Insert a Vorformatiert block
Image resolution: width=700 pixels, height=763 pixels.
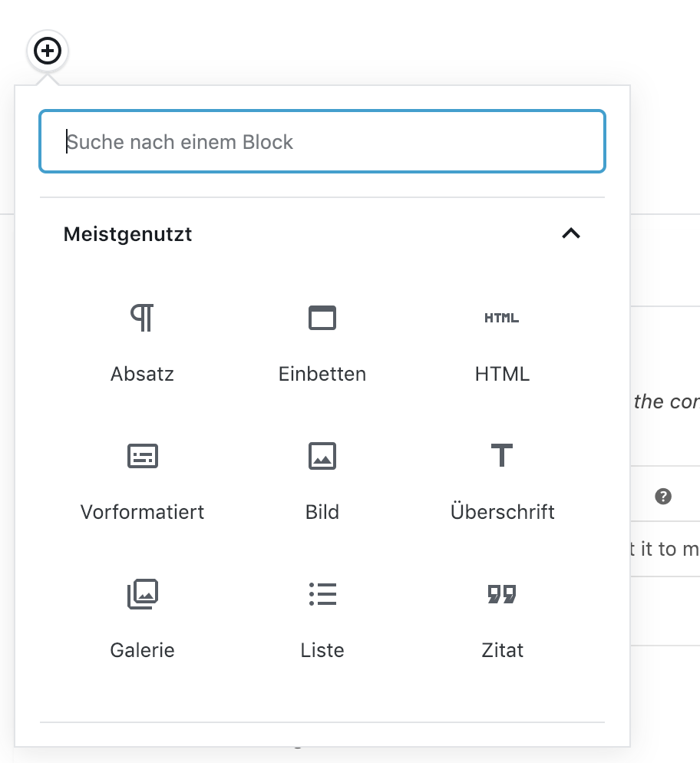(x=142, y=481)
